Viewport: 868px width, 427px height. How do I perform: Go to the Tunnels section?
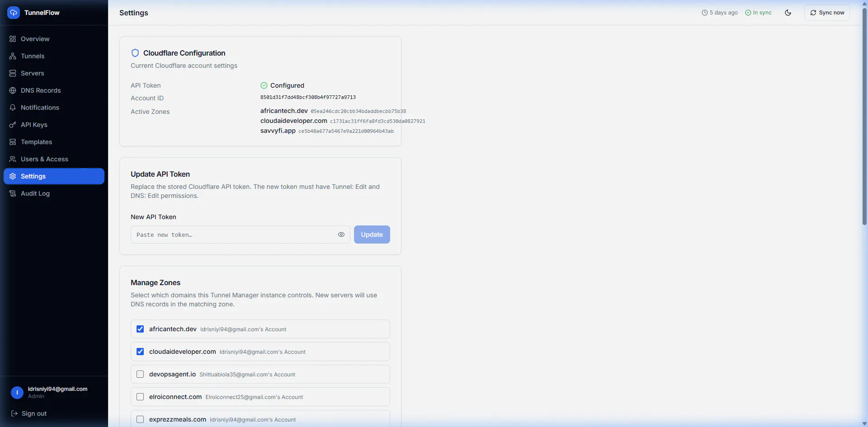54,56
